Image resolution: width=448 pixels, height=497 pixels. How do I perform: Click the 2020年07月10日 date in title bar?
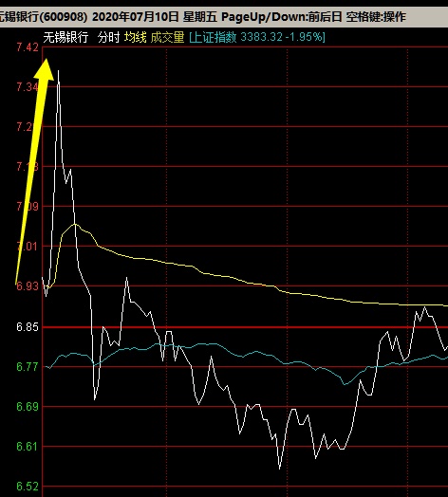(x=136, y=16)
